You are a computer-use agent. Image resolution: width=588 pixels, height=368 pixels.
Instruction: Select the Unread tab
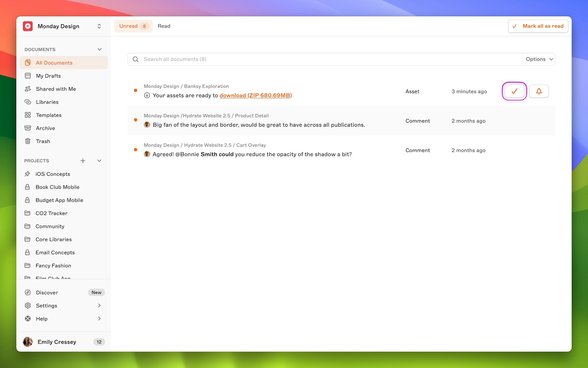[x=133, y=26]
